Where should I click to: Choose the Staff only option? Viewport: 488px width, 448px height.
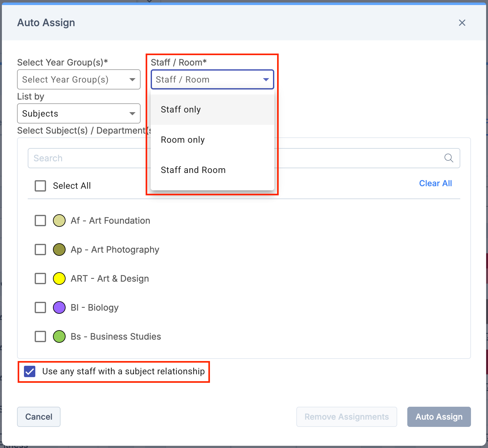(181, 110)
